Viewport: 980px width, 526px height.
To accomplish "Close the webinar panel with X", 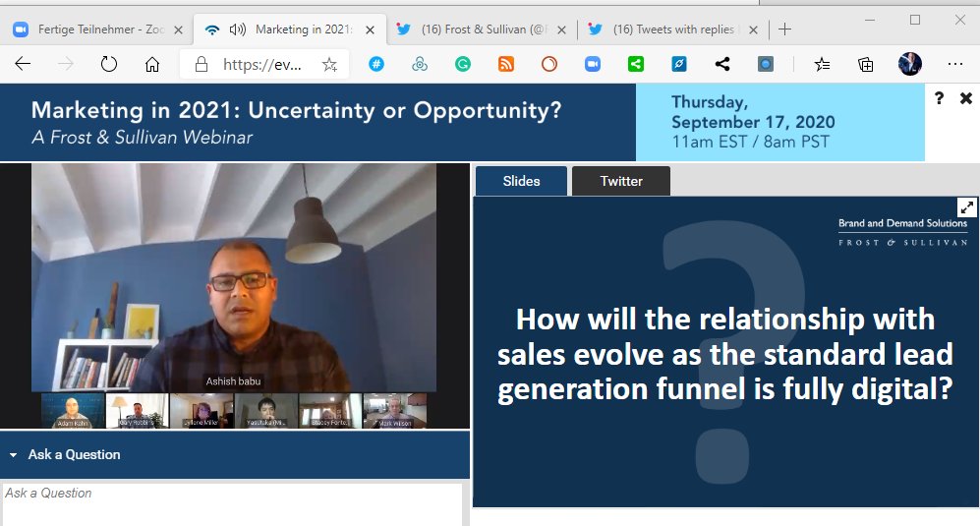I will (x=966, y=98).
